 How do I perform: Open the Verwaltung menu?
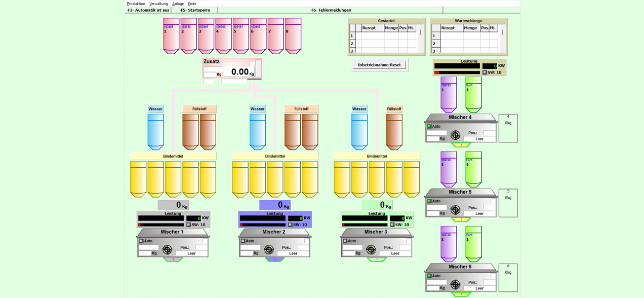158,4
